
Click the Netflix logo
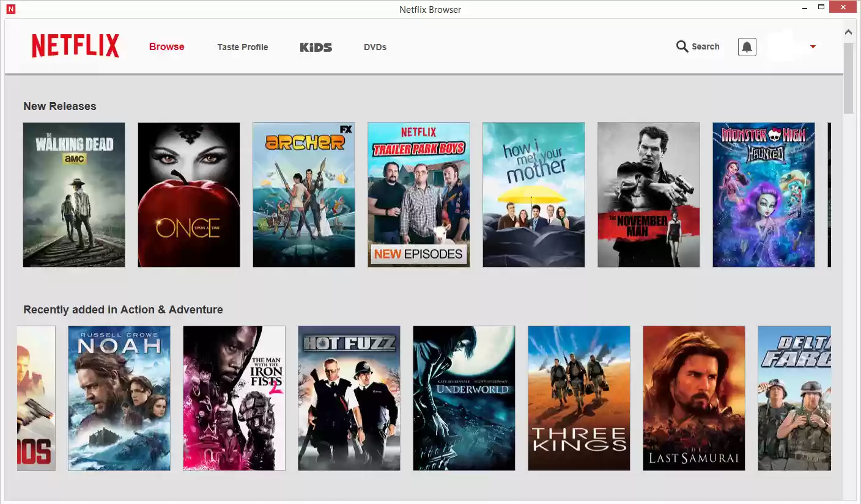coord(75,46)
